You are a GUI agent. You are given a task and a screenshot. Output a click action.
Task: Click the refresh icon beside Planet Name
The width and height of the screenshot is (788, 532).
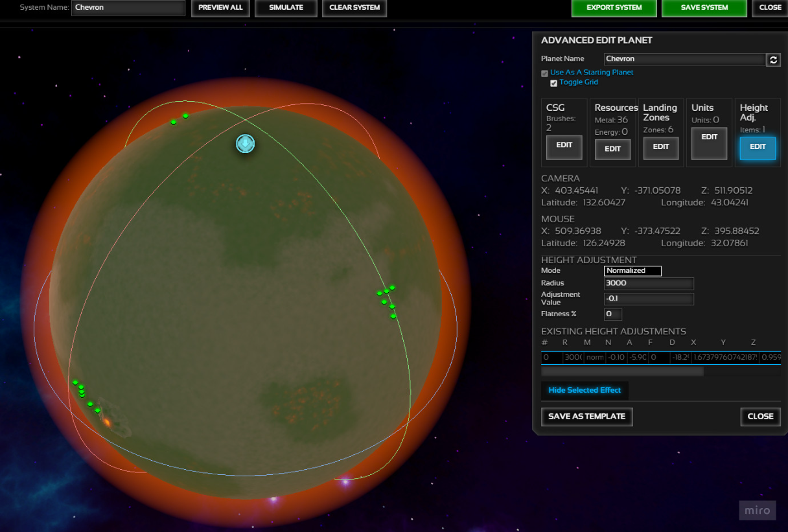click(x=773, y=60)
